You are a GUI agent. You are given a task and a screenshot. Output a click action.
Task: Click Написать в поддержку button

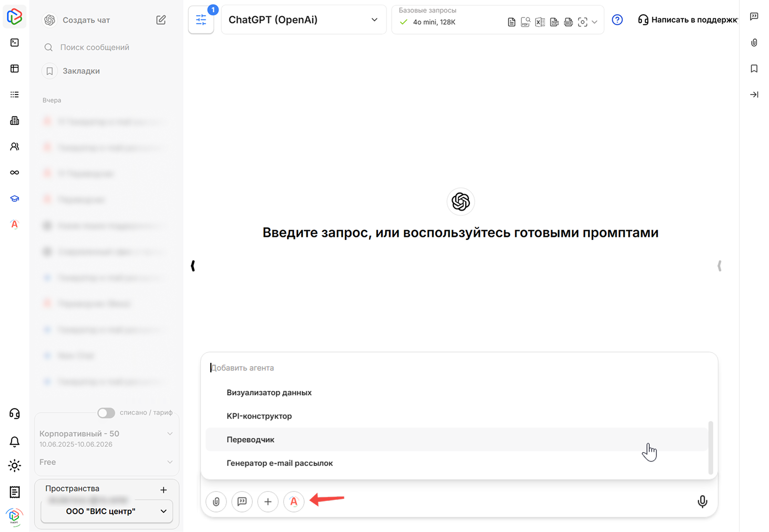point(688,20)
